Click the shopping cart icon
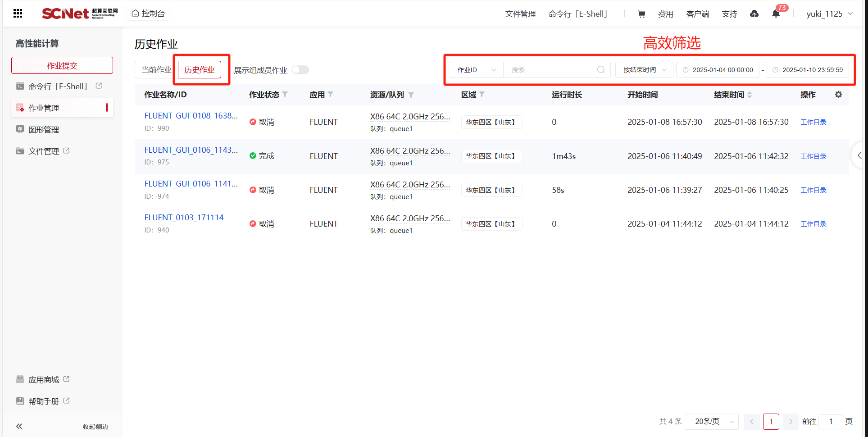The height and width of the screenshot is (437, 868). click(x=641, y=14)
